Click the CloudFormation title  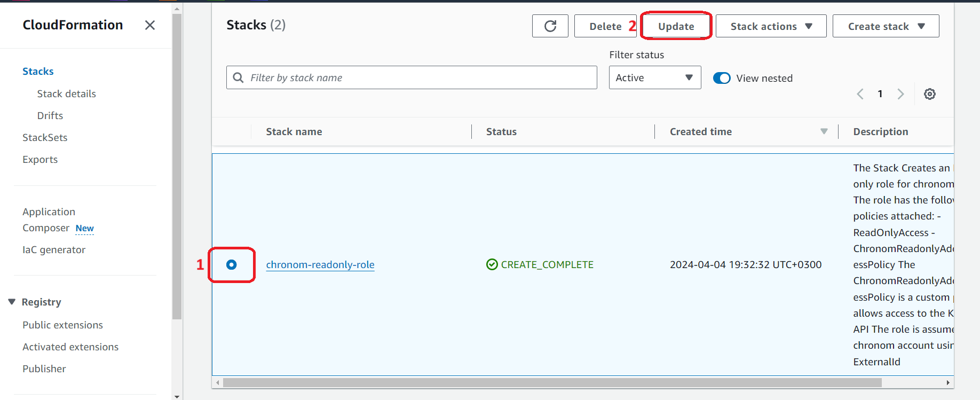[x=73, y=25]
